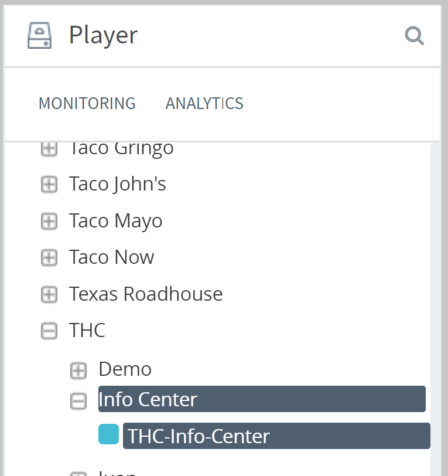Expand the Texas Roadhouse node
Screen dimensions: 448x476
[49, 294]
